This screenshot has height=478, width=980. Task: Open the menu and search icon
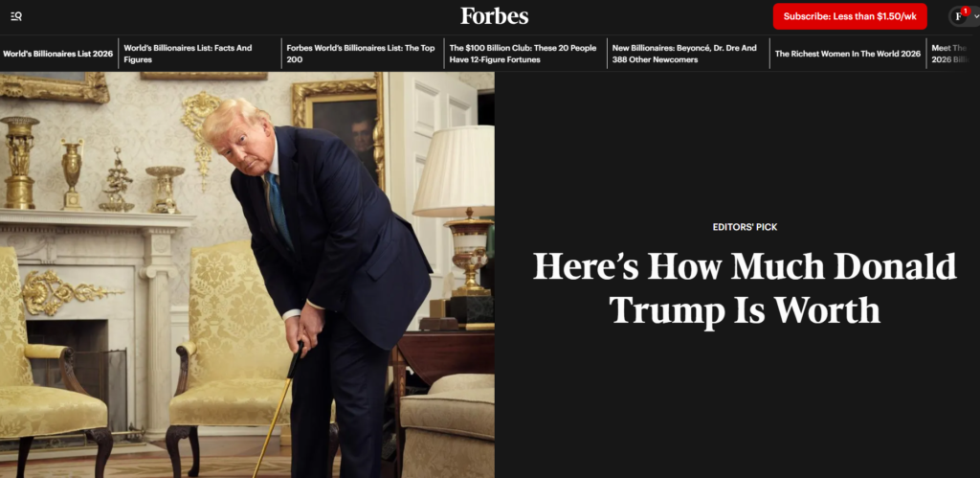pos(16,16)
